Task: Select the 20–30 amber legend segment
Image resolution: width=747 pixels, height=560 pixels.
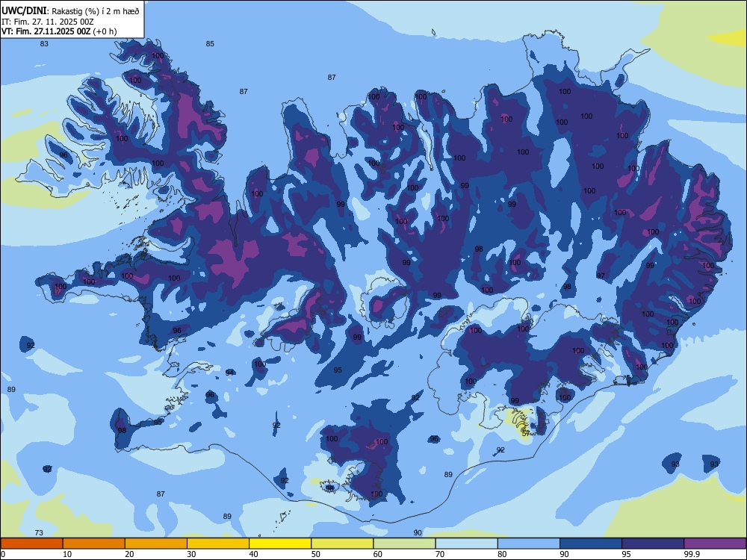Action: tap(156, 544)
